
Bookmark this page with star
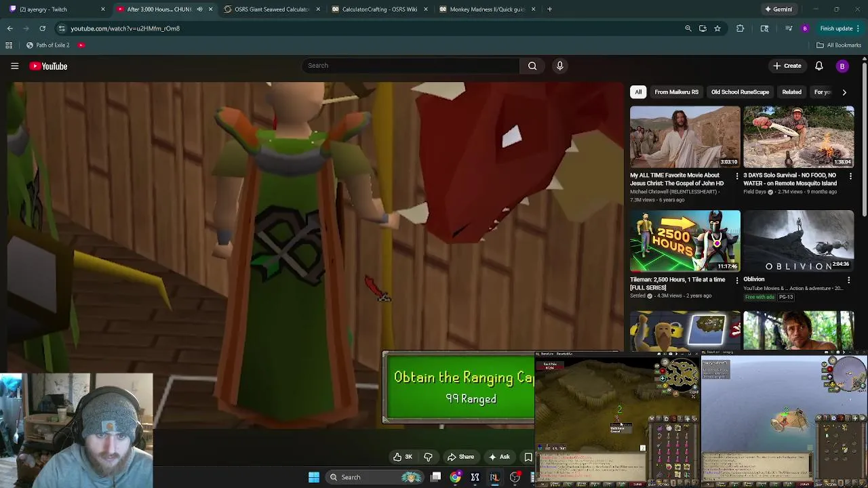[717, 28]
